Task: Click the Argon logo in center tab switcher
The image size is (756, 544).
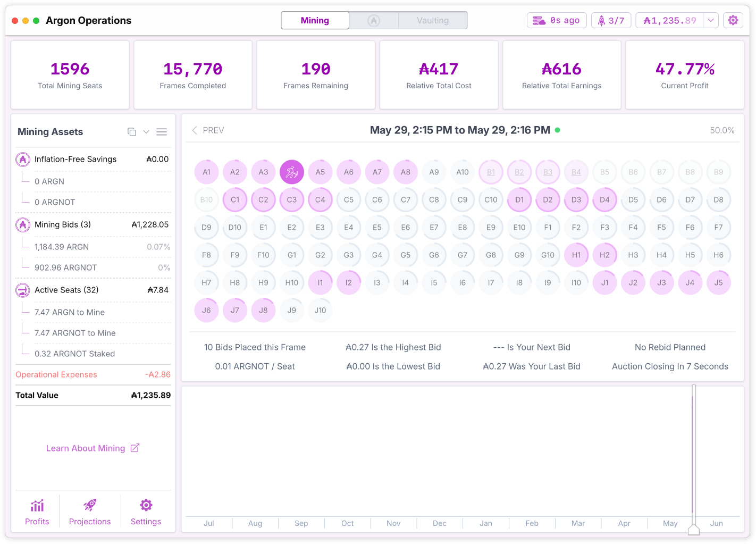Action: pos(374,21)
